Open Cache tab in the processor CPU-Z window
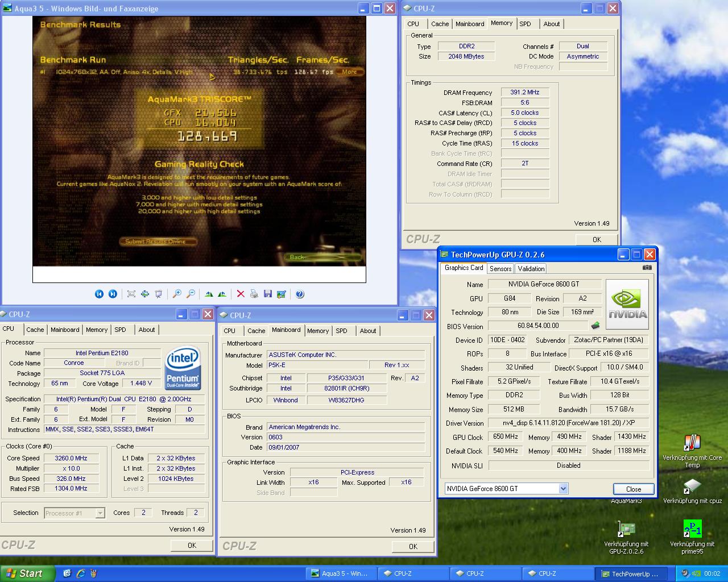The width and height of the screenshot is (728, 582). (x=35, y=330)
